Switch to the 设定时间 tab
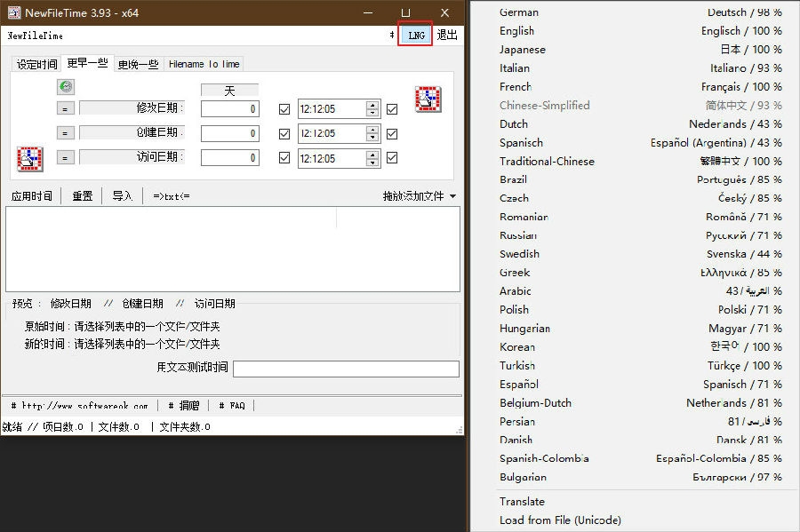 coord(36,64)
